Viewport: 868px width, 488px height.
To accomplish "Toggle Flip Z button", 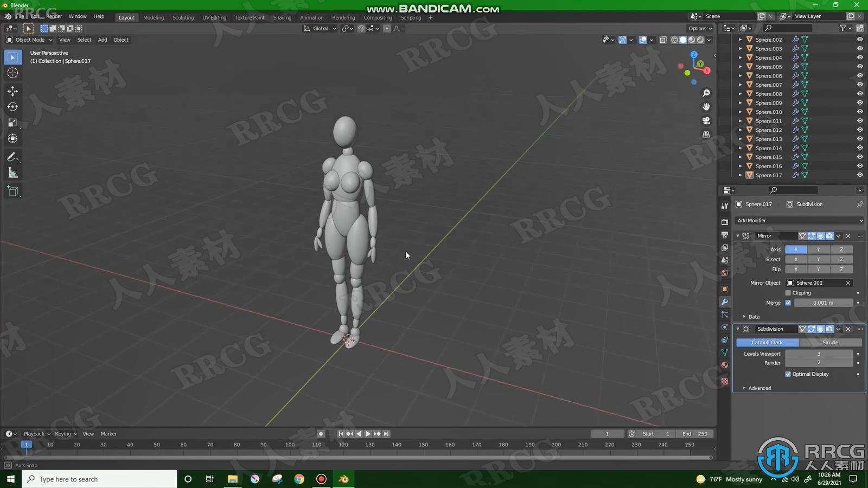I will tap(841, 269).
